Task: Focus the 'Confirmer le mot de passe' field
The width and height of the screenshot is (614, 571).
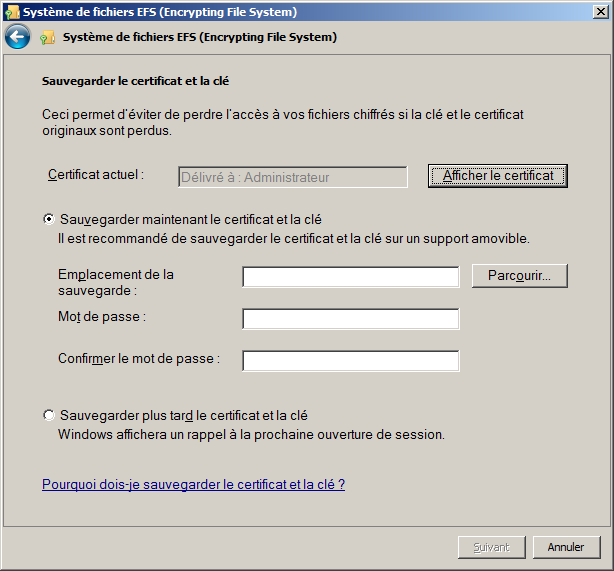Action: coord(350,361)
